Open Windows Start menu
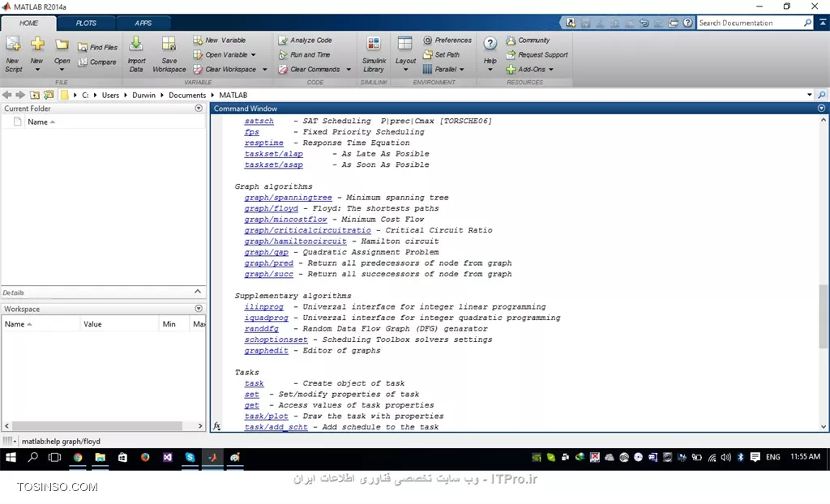This screenshot has height=504, width=830. tap(11, 458)
